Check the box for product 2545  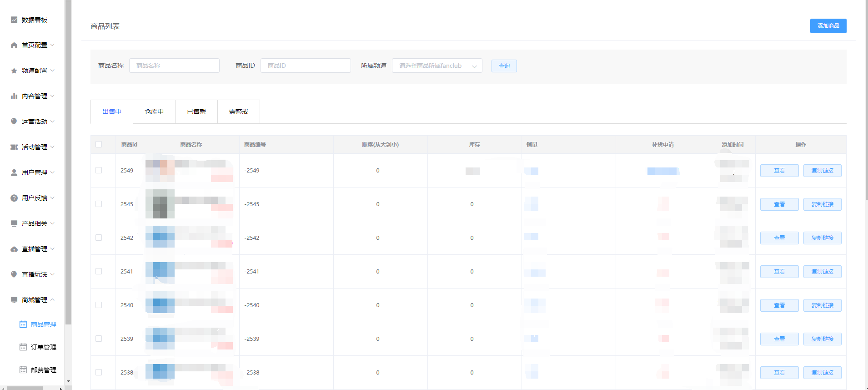[x=99, y=204]
